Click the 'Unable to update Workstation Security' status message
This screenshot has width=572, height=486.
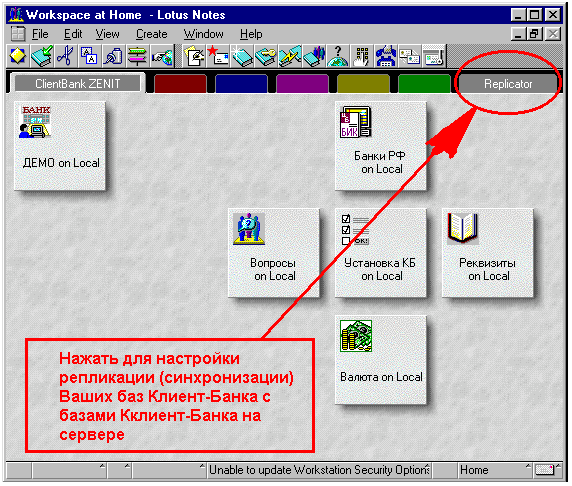tap(319, 470)
